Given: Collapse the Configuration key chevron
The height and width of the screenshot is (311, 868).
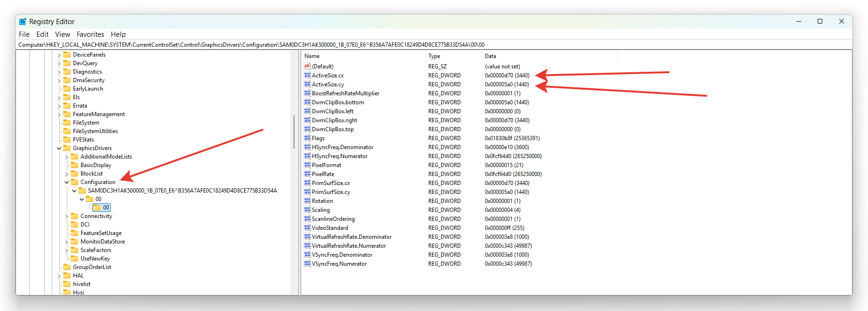Looking at the screenshot, I should [67, 182].
